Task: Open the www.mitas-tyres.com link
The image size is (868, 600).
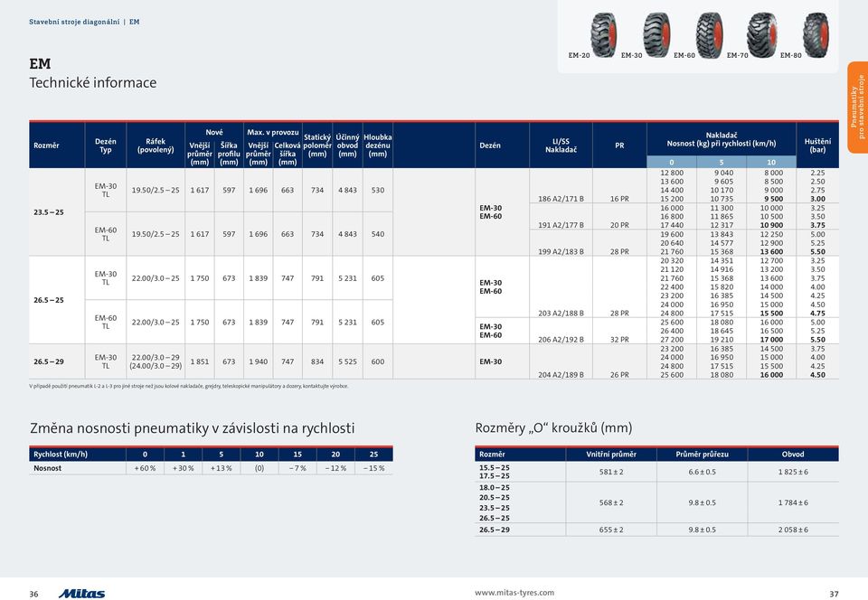Action: pyautogui.click(x=514, y=593)
